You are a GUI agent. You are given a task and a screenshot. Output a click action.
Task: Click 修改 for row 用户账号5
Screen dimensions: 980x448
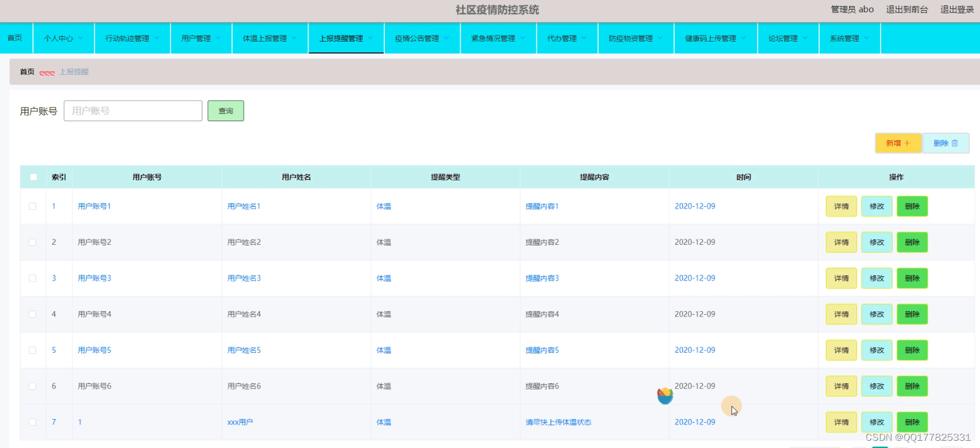(877, 350)
